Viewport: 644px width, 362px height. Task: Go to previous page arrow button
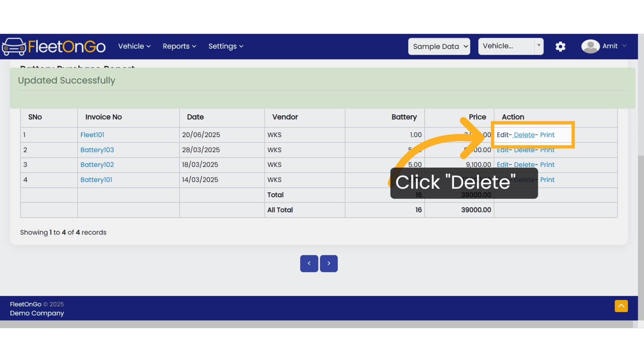click(x=309, y=263)
